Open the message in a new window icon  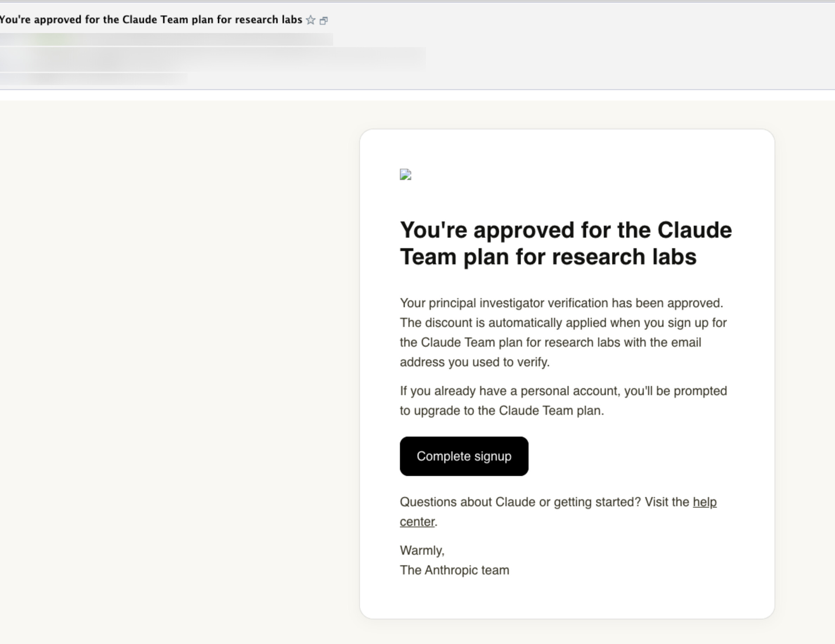pos(324,21)
